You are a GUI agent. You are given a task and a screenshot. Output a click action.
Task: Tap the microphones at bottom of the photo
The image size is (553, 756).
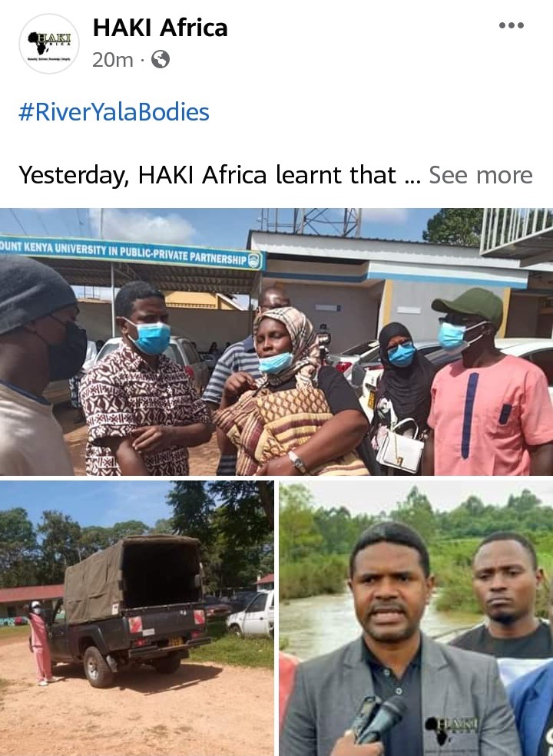(379, 719)
